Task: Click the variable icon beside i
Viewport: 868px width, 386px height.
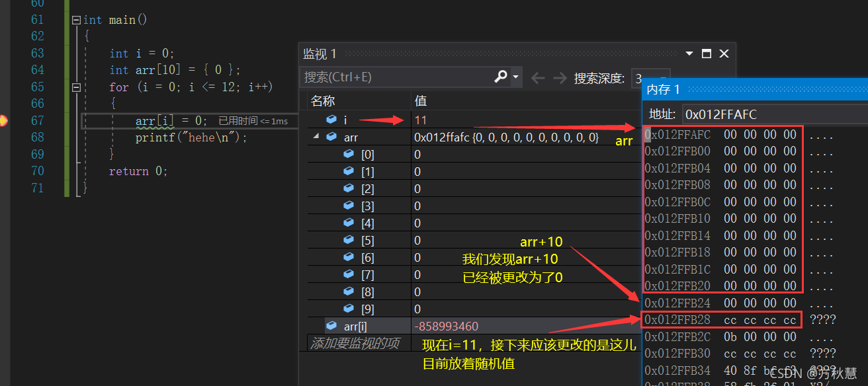Action: pos(331,120)
